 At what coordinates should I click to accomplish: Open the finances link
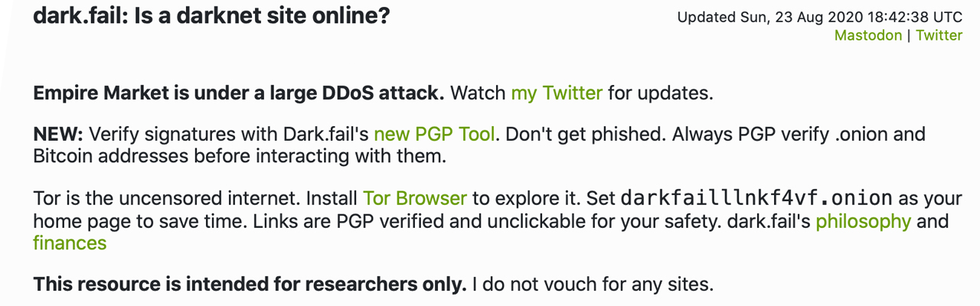click(70, 243)
